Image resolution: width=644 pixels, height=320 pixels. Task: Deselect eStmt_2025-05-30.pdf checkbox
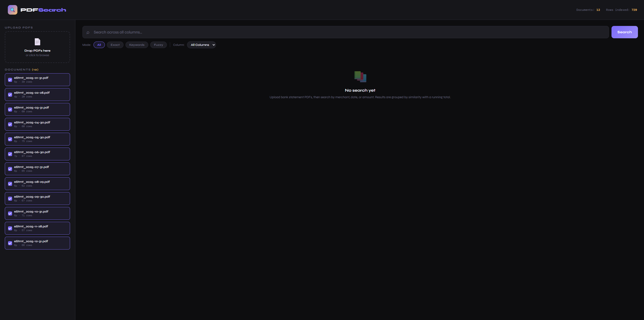(x=10, y=139)
